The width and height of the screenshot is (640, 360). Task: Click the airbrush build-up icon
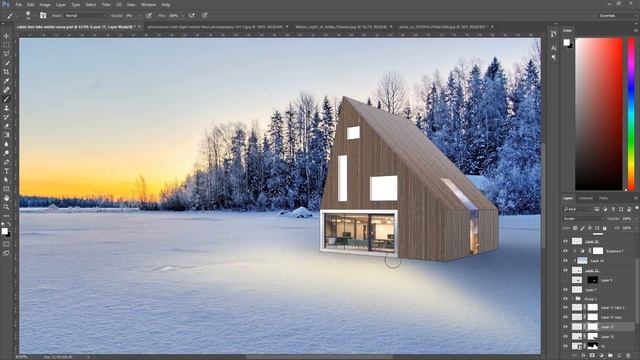point(191,16)
